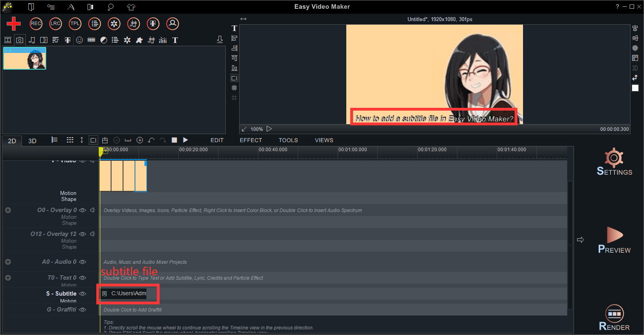Click the white color swatch right of the preview
Image resolution: width=644 pixels, height=335 pixels.
tap(635, 88)
